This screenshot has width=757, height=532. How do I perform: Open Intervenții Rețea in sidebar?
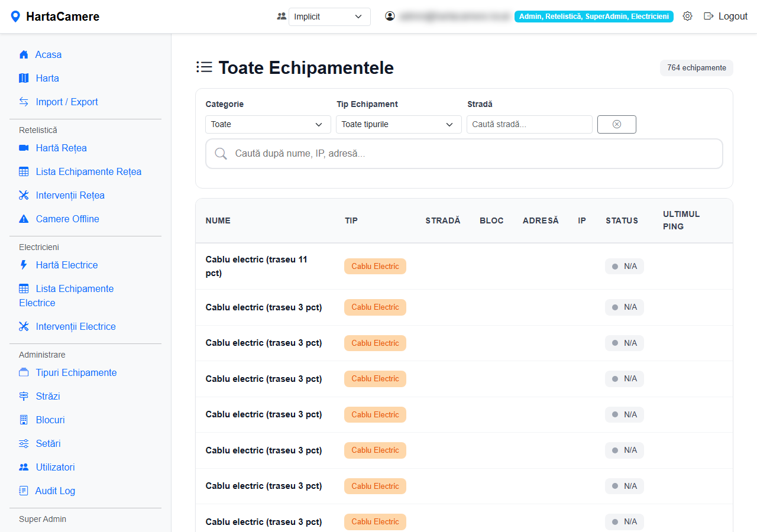[x=70, y=195]
